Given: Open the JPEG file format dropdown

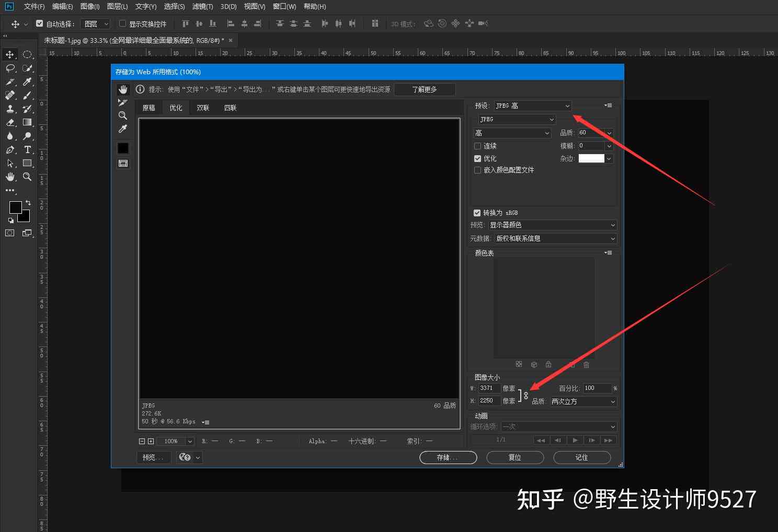Looking at the screenshot, I should [x=517, y=119].
